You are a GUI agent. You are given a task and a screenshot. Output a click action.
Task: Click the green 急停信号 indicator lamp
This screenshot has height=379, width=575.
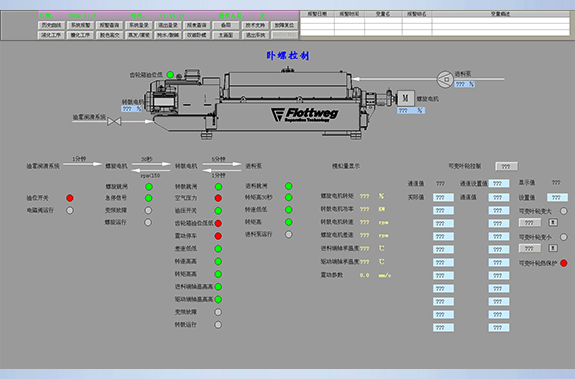click(149, 198)
